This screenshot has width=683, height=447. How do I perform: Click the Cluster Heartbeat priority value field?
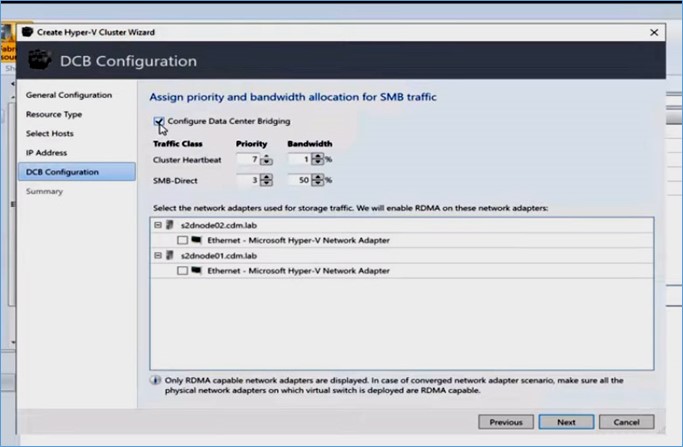[248, 159]
